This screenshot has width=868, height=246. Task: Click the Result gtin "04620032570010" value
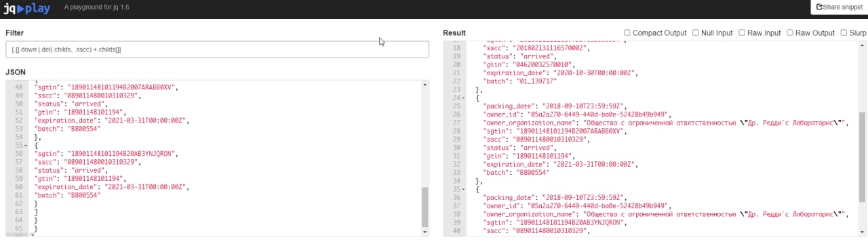tap(541, 64)
